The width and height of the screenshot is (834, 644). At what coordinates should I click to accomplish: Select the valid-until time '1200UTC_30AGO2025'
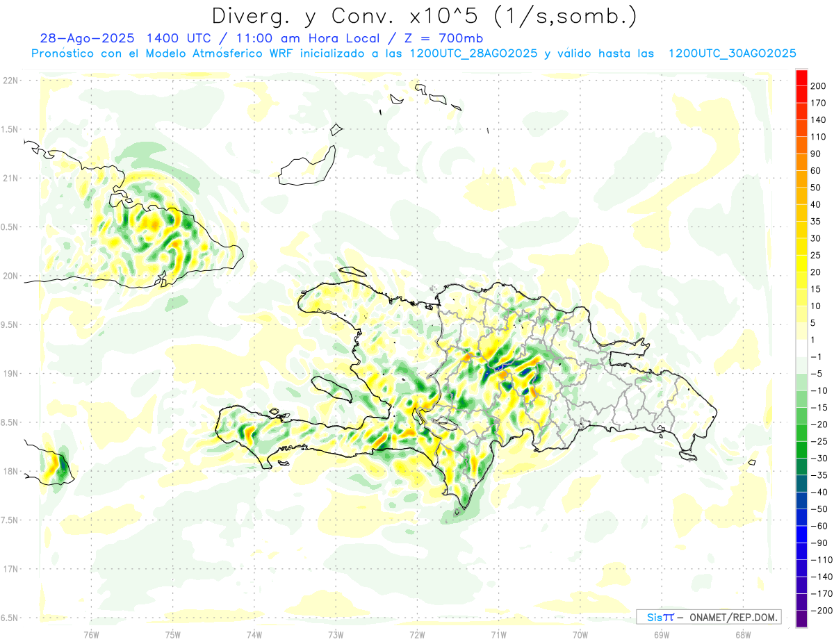[732, 53]
